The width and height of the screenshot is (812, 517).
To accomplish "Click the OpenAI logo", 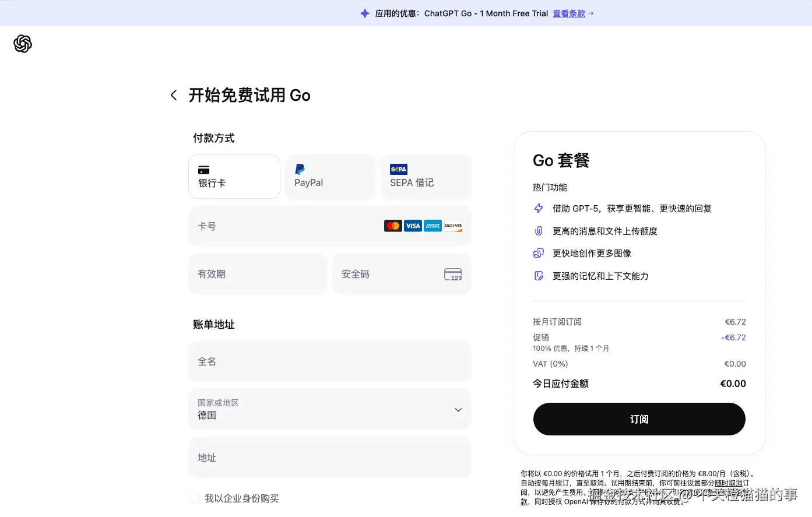I will coord(22,44).
